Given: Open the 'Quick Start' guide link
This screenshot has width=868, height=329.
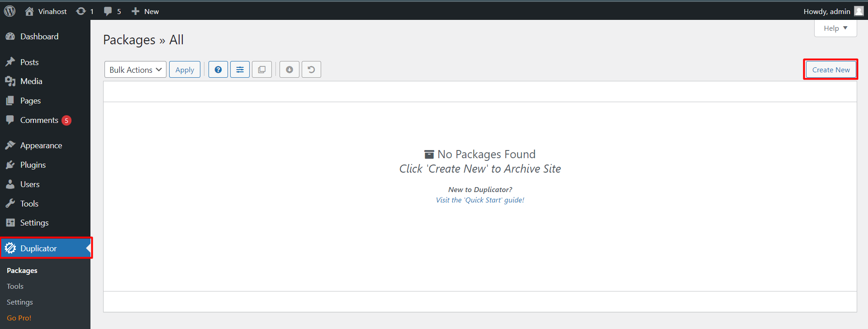Looking at the screenshot, I should [480, 200].
